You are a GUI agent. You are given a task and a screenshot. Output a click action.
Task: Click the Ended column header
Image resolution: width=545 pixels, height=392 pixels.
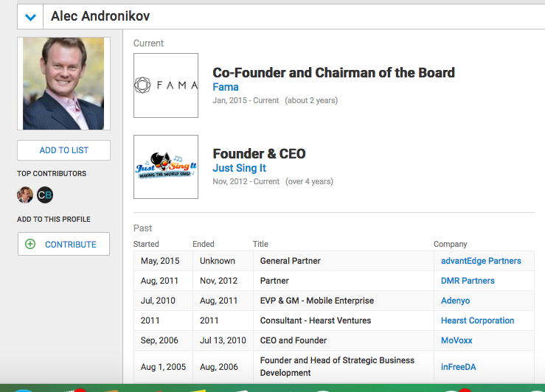coord(204,244)
